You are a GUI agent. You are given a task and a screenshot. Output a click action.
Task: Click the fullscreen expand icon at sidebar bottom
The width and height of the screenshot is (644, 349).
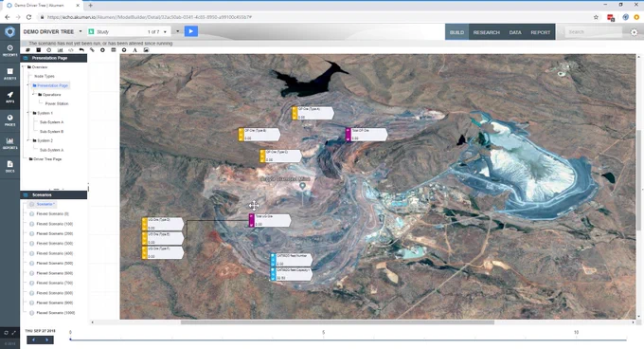coord(14,333)
